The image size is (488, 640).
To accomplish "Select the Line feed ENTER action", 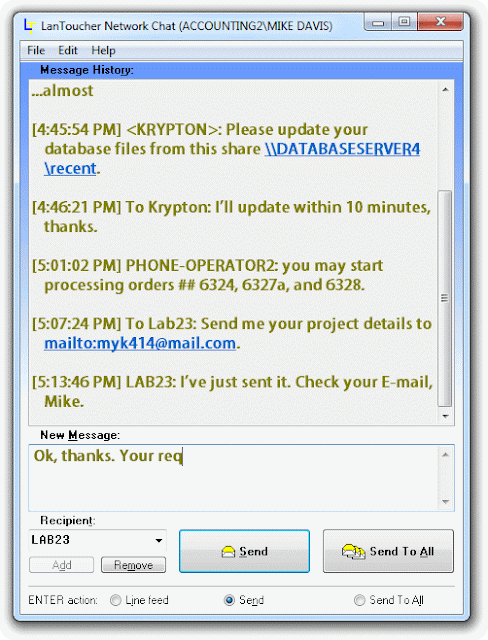I will point(115,600).
